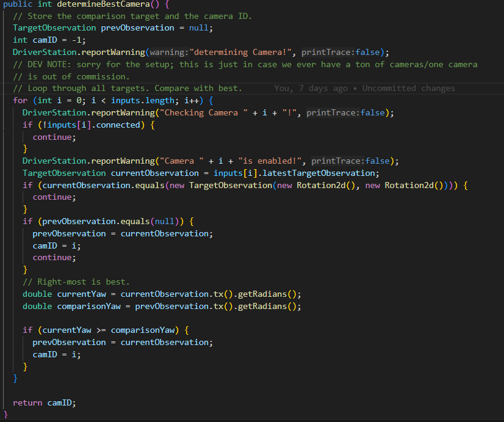Click the closing brace of the for loop
The image size is (504, 422).
point(15,378)
